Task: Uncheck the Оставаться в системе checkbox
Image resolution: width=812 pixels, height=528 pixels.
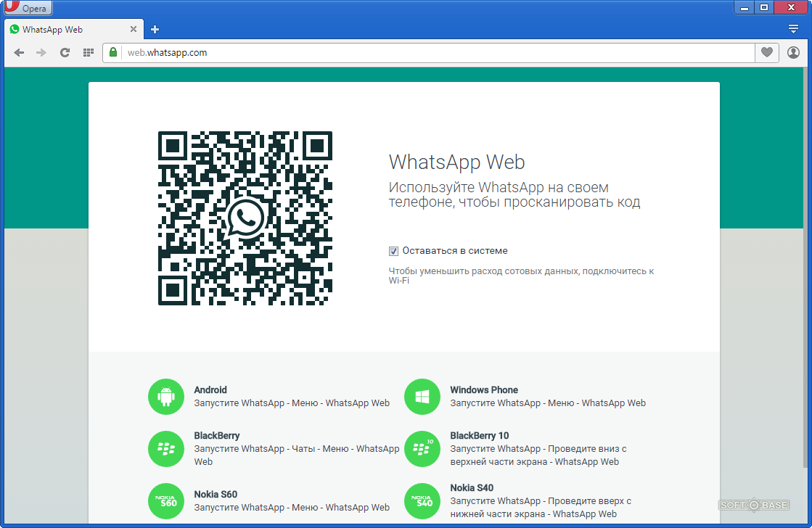Action: click(x=393, y=251)
